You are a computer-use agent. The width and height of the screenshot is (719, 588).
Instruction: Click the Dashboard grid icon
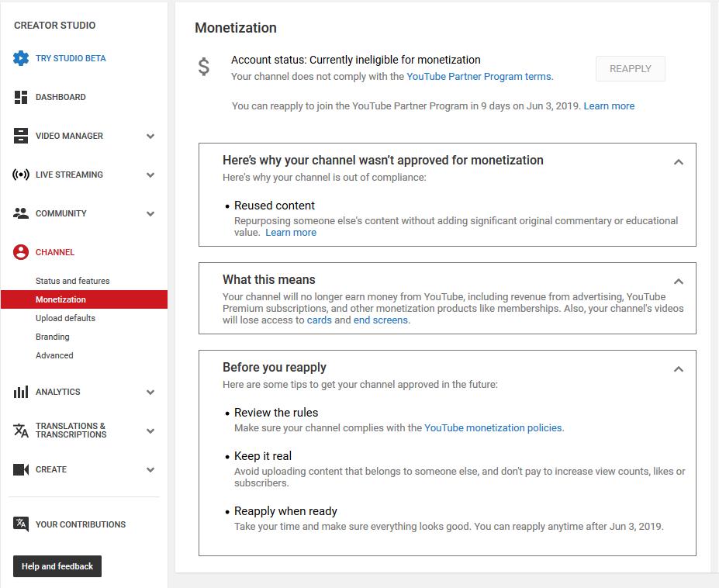tap(21, 97)
